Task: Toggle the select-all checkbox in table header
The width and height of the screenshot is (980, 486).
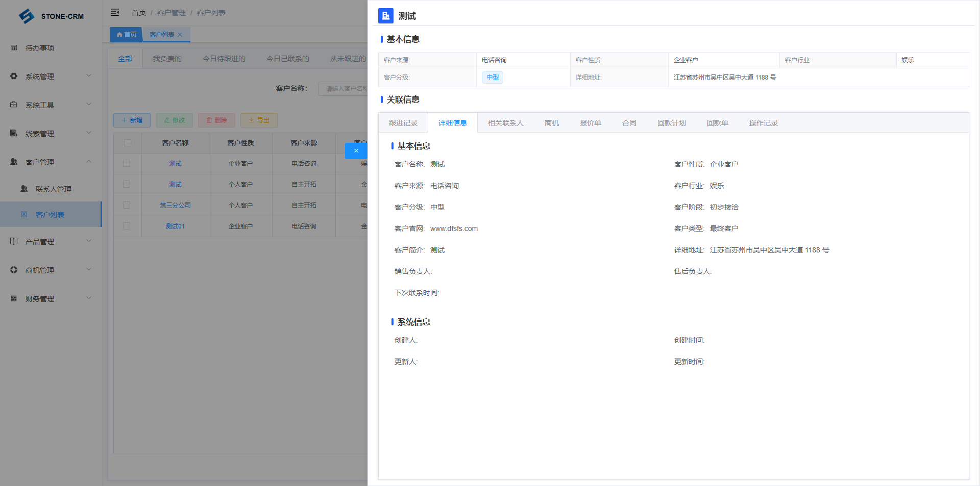Action: tap(128, 143)
